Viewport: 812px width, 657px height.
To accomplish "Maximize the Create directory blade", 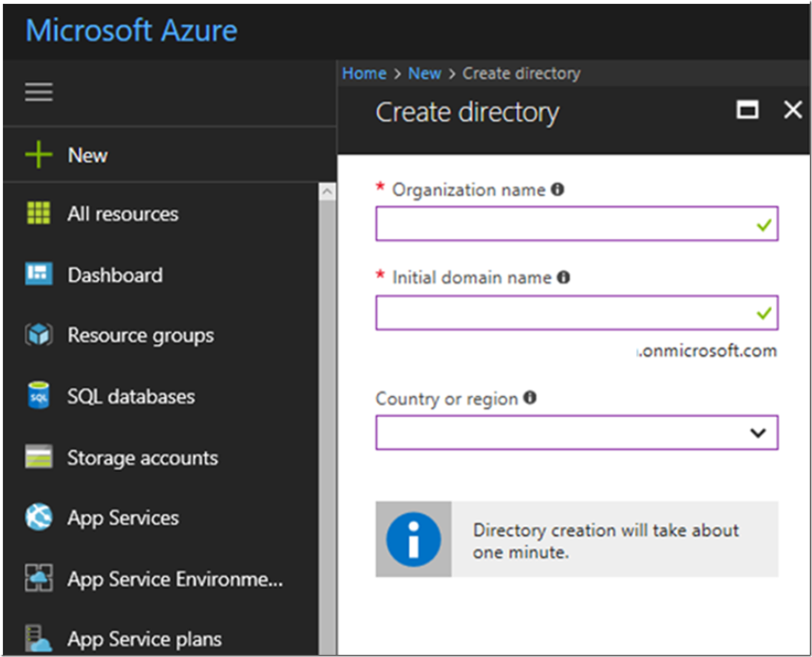I will 748,110.
